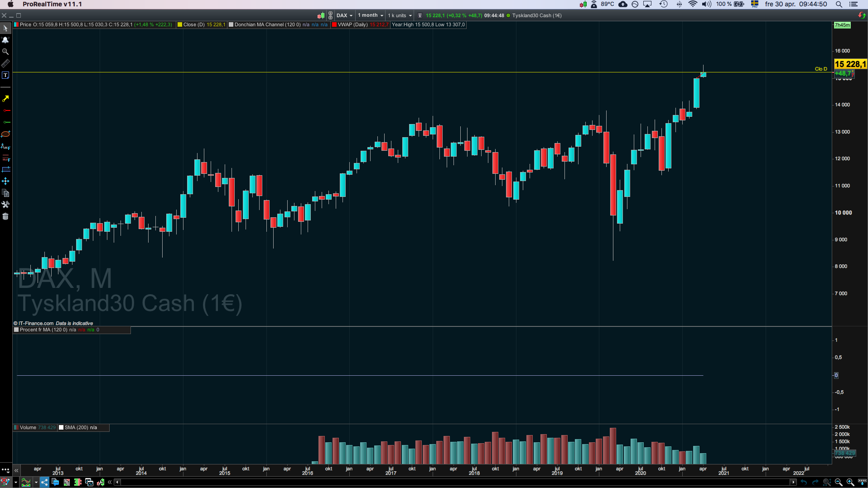Open the macOS Control Center menu icon
The image size is (868, 488).
(854, 4)
